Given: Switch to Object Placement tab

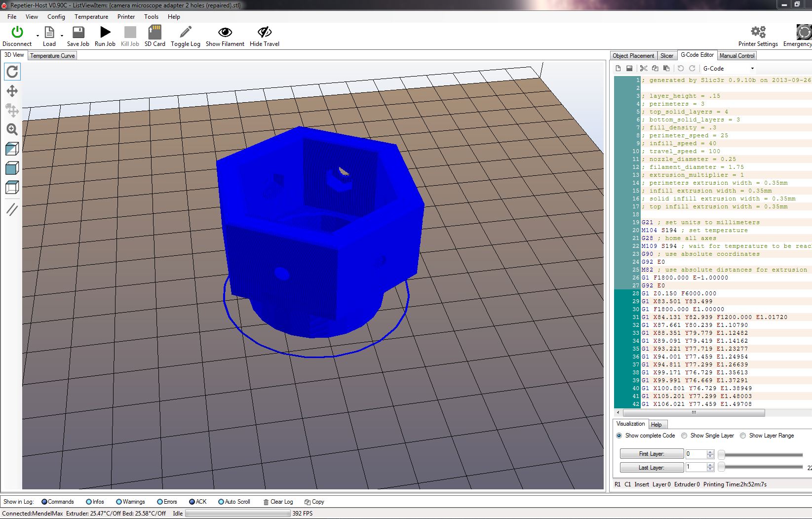Looking at the screenshot, I should [633, 56].
